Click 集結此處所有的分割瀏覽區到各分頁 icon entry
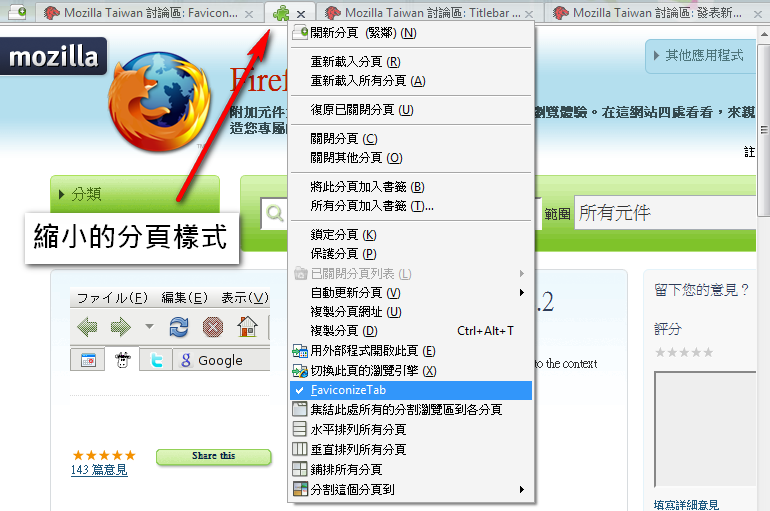Viewport: 770px width, 511px height. 411,409
